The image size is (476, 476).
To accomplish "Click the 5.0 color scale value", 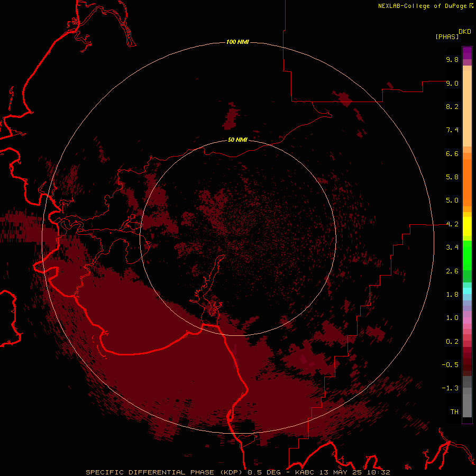I will pos(452,200).
